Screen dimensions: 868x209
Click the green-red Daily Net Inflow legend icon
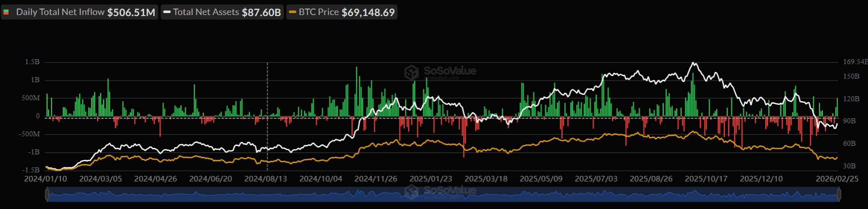(7, 12)
